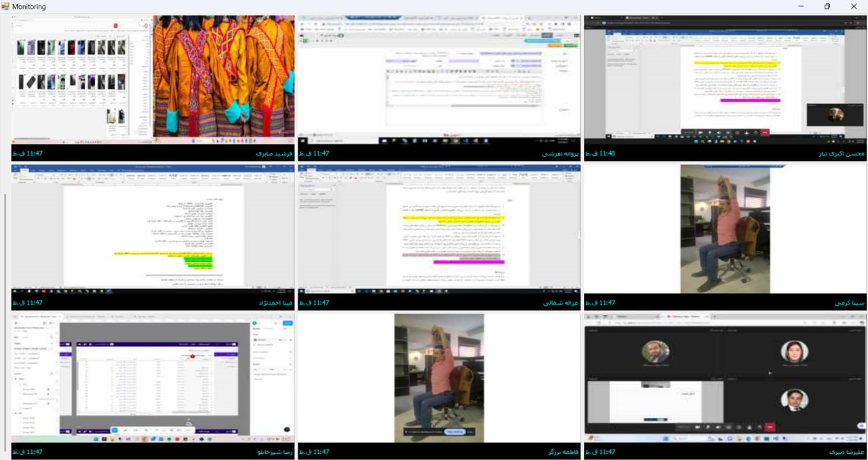
Task: Select پروانه تفرشی's web form screen preview
Action: tap(439, 79)
